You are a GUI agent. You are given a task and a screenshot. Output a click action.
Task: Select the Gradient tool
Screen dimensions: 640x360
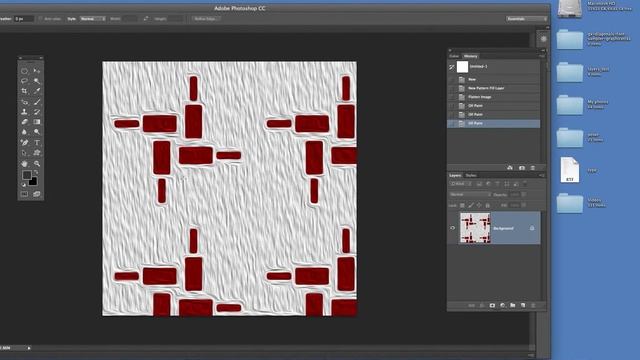pyautogui.click(x=37, y=122)
